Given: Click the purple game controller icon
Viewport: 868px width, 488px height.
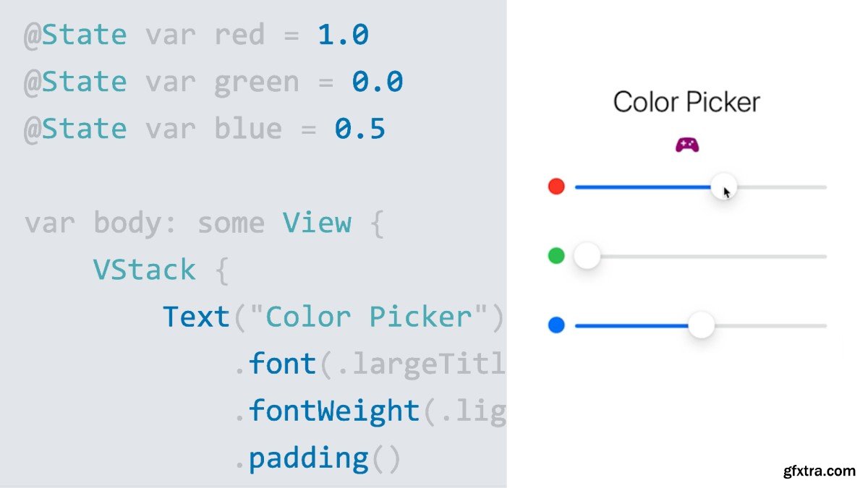Looking at the screenshot, I should click(686, 145).
